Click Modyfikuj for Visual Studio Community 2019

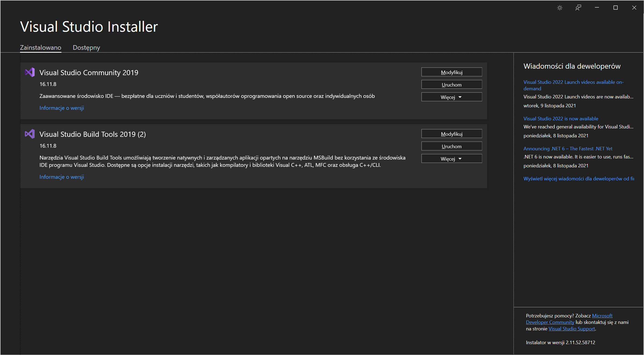click(452, 72)
